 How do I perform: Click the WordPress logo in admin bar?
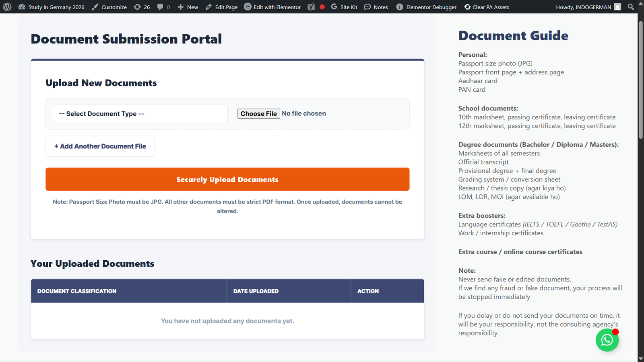coord(7,7)
